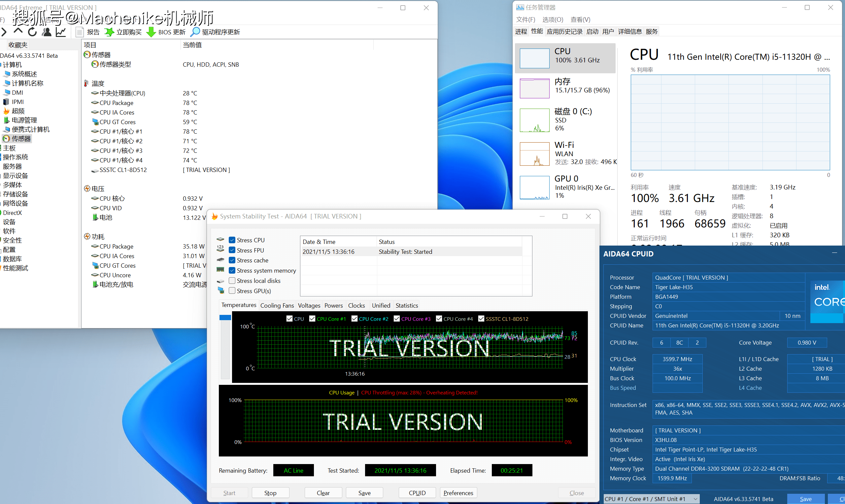The height and width of the screenshot is (504, 845).
Task: Click the 立即购买 green star icon
Action: click(x=109, y=32)
